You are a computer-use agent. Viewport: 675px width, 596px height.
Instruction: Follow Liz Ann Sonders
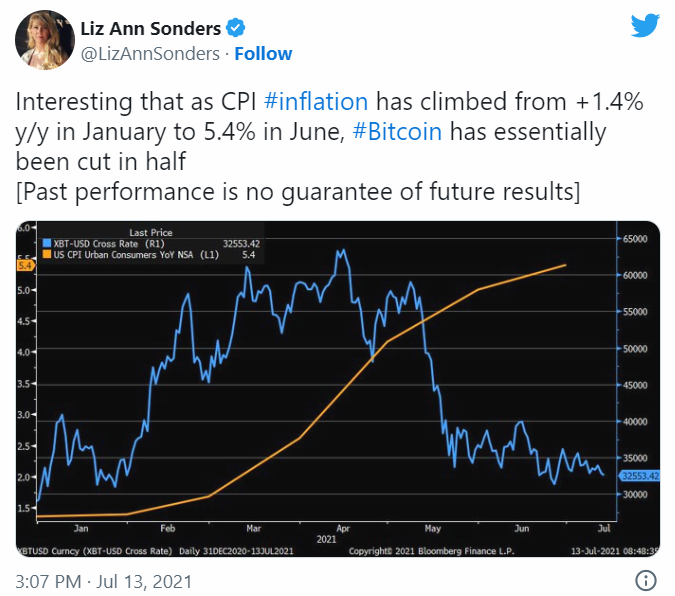(x=263, y=53)
